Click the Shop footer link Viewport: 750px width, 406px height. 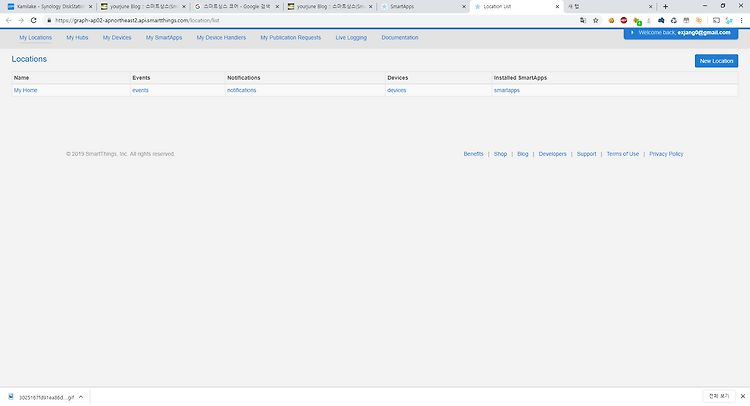click(x=500, y=154)
